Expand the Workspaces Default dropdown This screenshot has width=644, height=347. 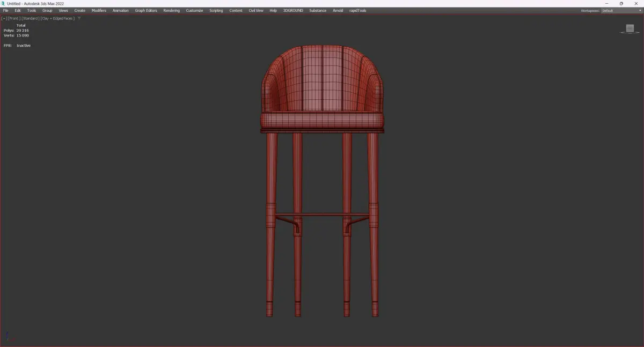tap(621, 10)
